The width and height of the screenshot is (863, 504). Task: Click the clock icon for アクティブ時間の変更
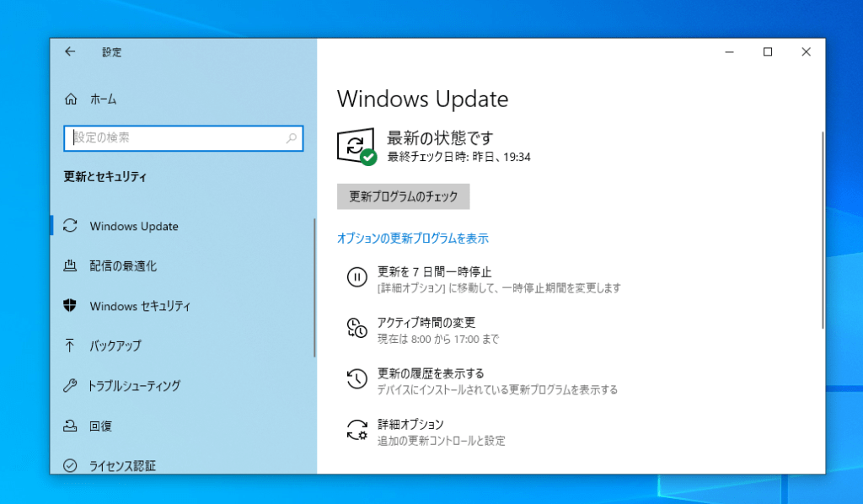click(x=356, y=328)
